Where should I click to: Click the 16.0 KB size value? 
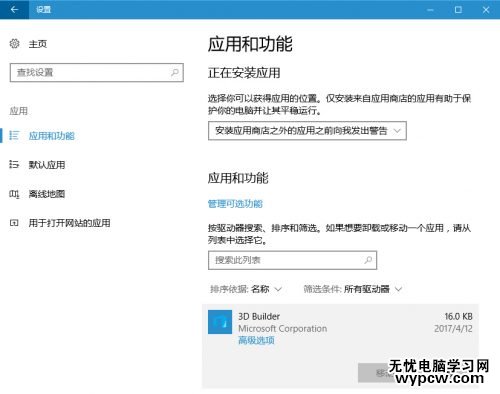pos(458,316)
